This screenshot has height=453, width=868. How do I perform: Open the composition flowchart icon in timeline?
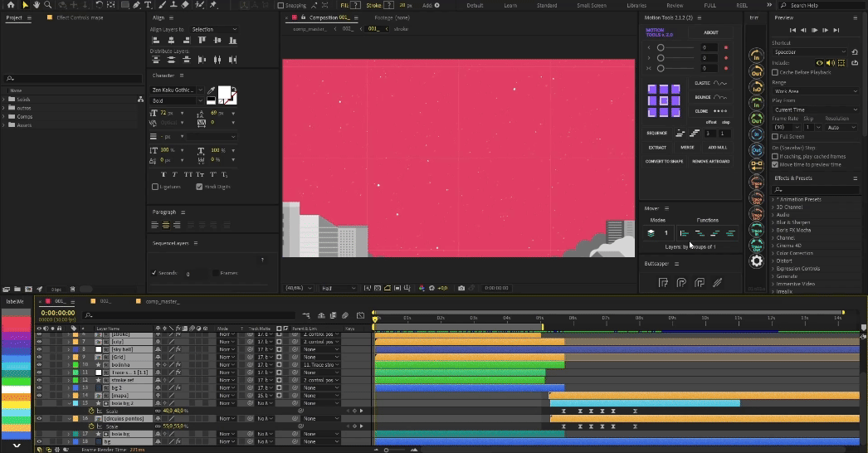coord(306,315)
